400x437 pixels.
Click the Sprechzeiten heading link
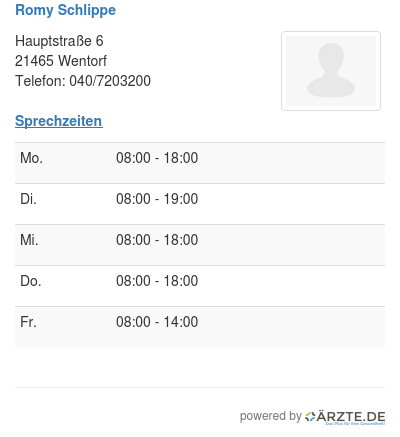coord(59,121)
